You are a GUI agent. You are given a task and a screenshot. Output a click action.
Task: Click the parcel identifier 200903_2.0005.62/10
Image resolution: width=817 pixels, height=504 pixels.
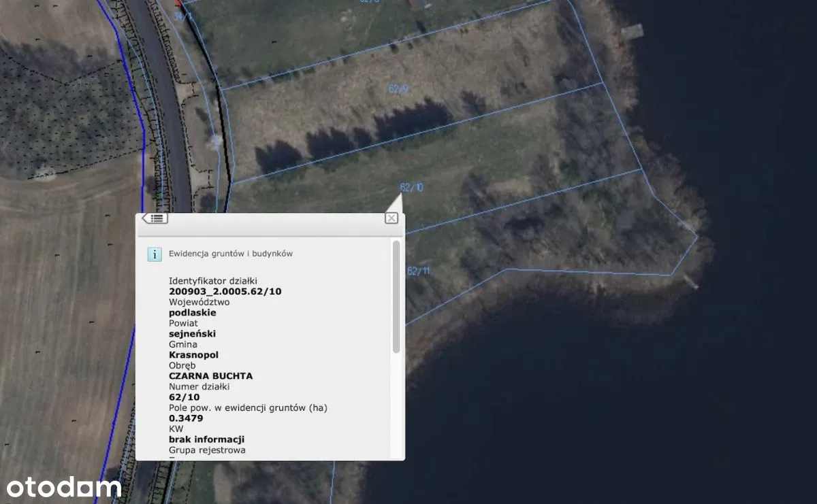pos(225,291)
